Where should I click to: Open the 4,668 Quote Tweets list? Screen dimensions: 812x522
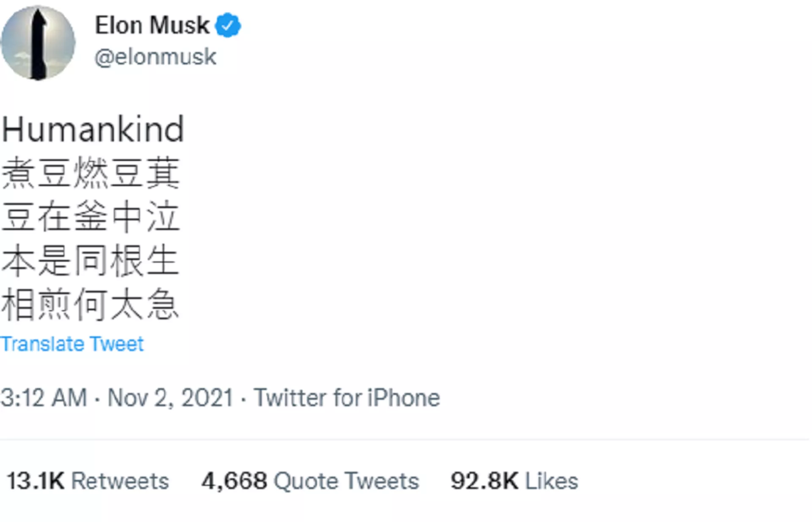click(310, 481)
